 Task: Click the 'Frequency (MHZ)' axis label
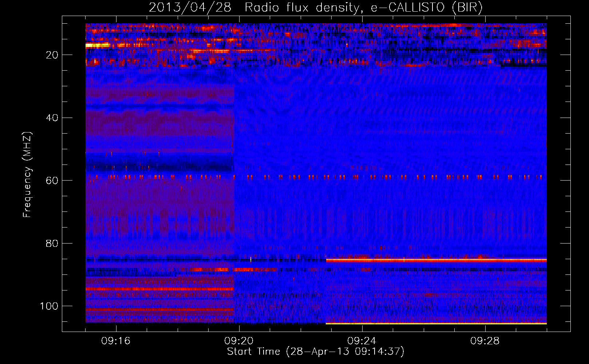28,175
